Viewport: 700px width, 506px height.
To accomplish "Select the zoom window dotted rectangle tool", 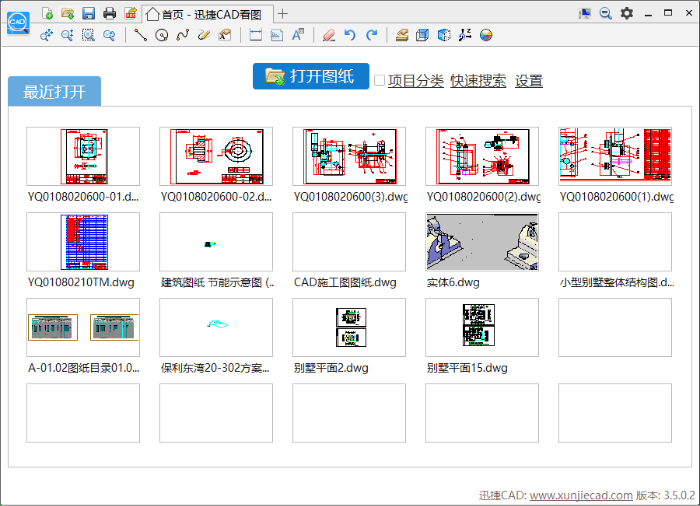I will pyautogui.click(x=88, y=35).
